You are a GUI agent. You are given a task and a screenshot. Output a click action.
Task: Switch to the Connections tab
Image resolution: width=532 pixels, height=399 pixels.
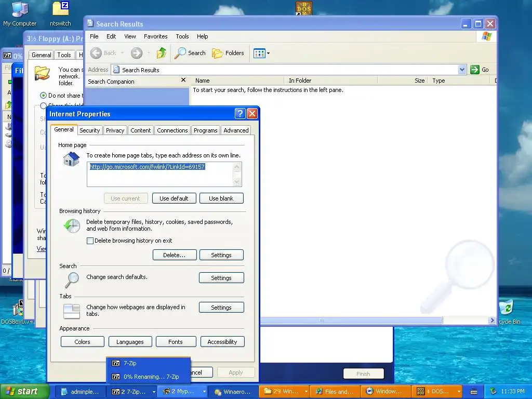click(172, 130)
